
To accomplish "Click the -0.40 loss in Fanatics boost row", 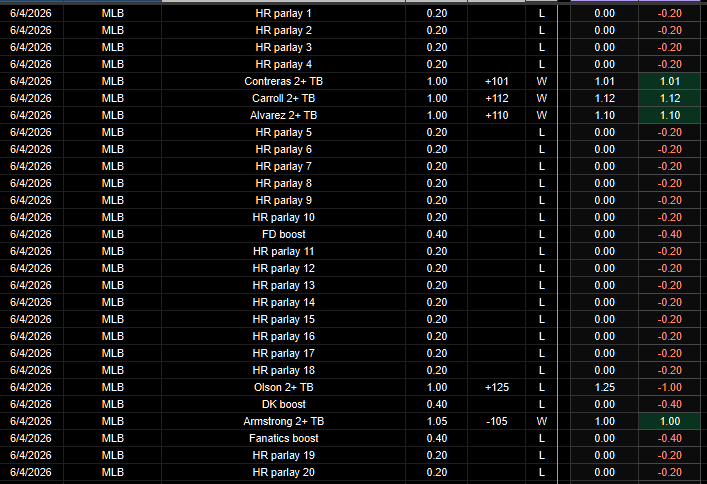I will click(670, 438).
